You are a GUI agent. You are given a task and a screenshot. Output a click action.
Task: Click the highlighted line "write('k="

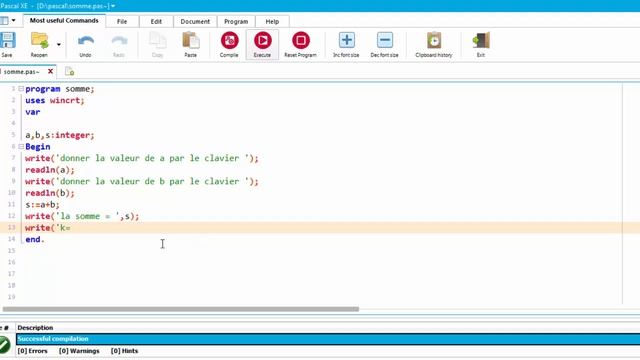[x=48, y=228]
